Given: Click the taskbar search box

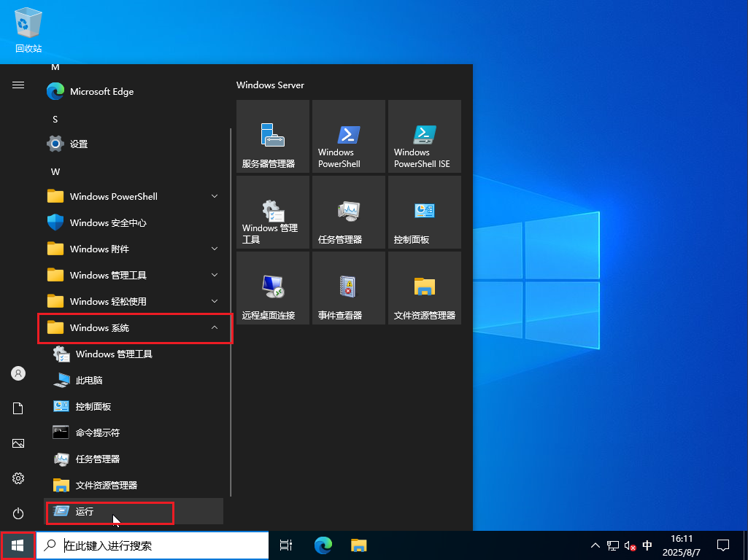Looking at the screenshot, I should click(153, 545).
